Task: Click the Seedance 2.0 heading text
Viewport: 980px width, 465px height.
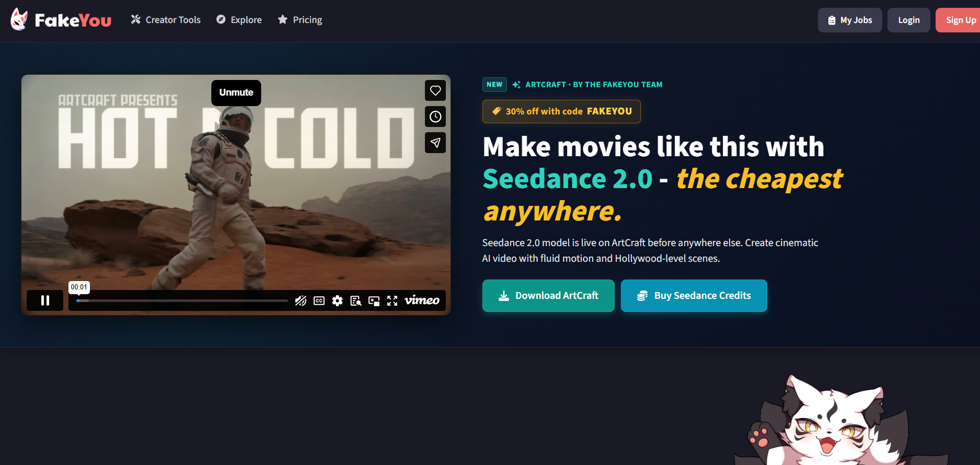Action: (568, 179)
